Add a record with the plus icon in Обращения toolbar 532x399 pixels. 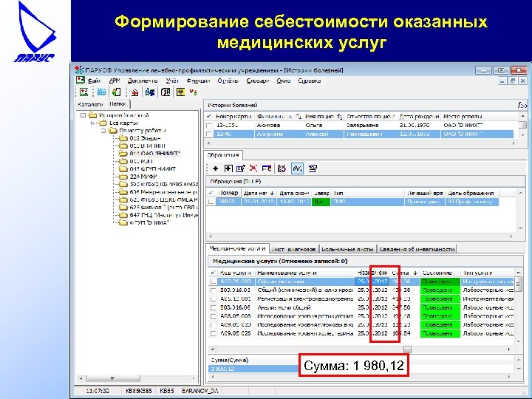215,168
